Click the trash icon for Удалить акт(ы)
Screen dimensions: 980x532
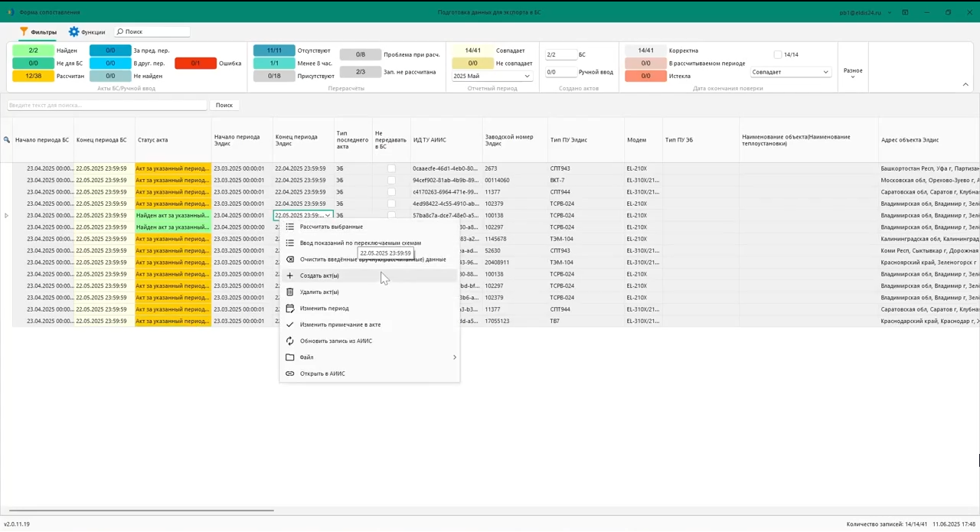[290, 292]
